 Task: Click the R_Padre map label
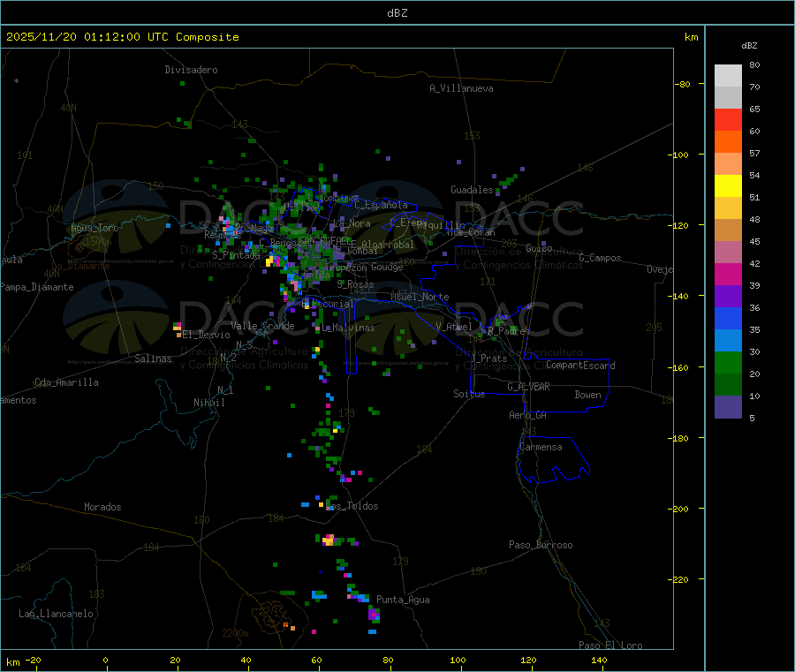click(x=506, y=331)
